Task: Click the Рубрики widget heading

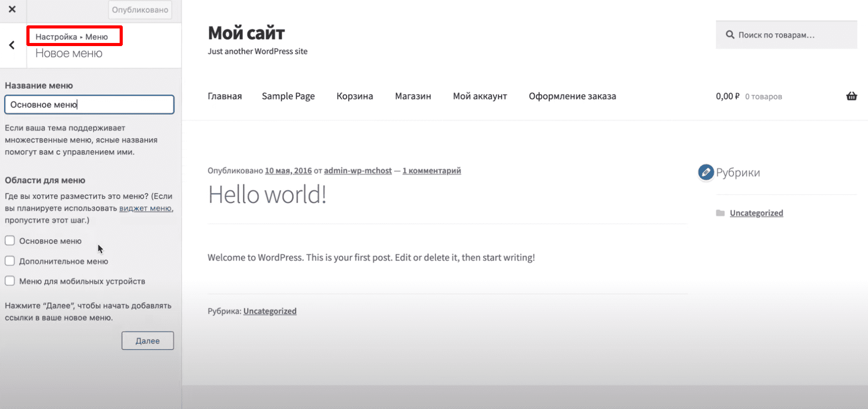Action: pos(738,172)
